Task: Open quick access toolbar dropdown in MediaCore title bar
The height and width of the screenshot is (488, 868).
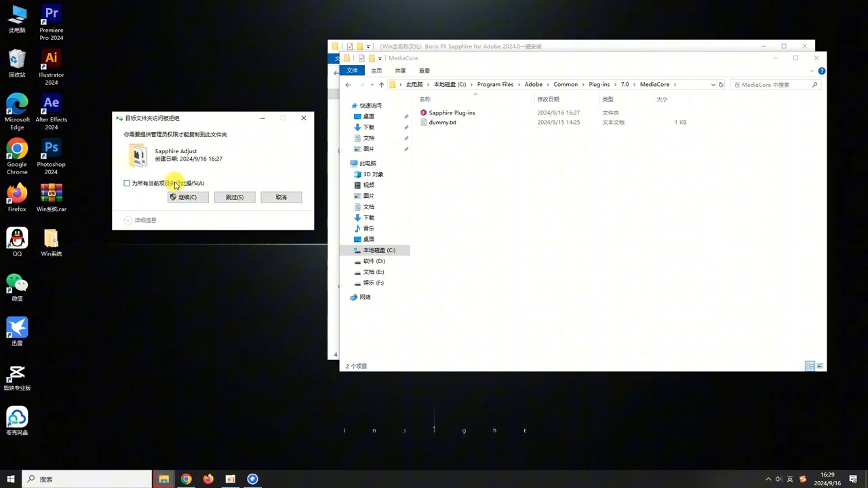Action: point(380,58)
